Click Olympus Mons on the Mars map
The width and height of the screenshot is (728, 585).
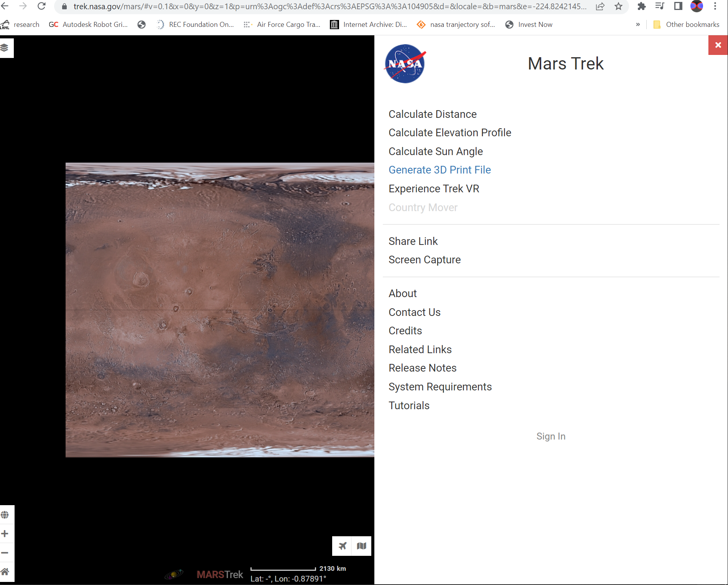click(x=140, y=279)
